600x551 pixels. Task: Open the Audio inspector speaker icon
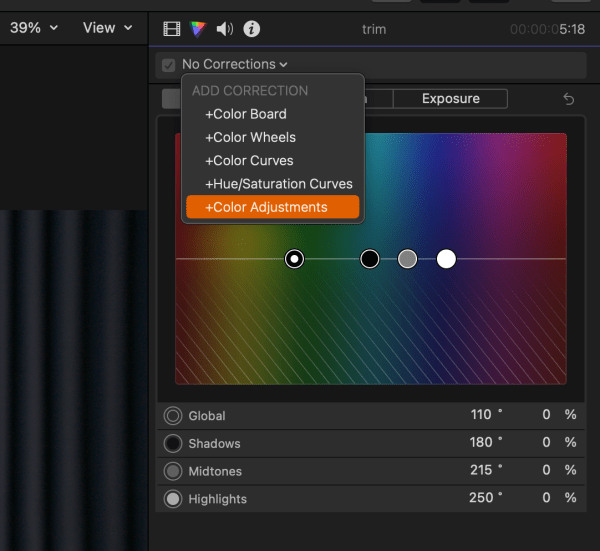click(x=225, y=29)
